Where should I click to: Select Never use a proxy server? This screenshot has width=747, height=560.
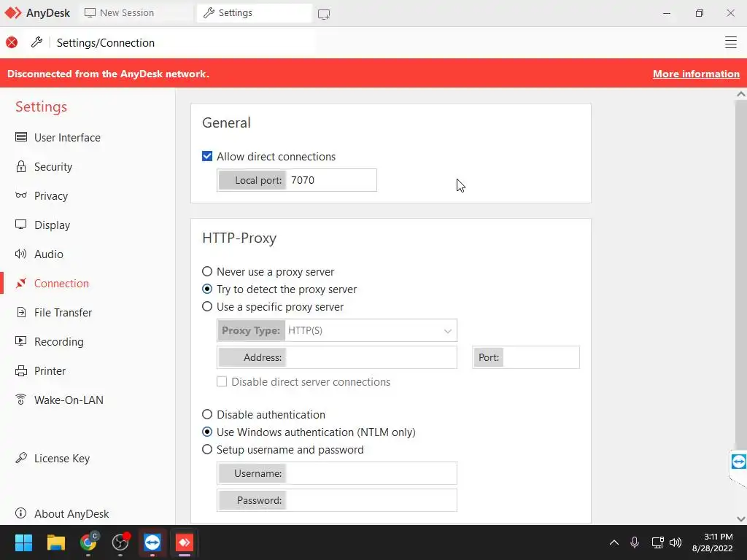(x=207, y=271)
